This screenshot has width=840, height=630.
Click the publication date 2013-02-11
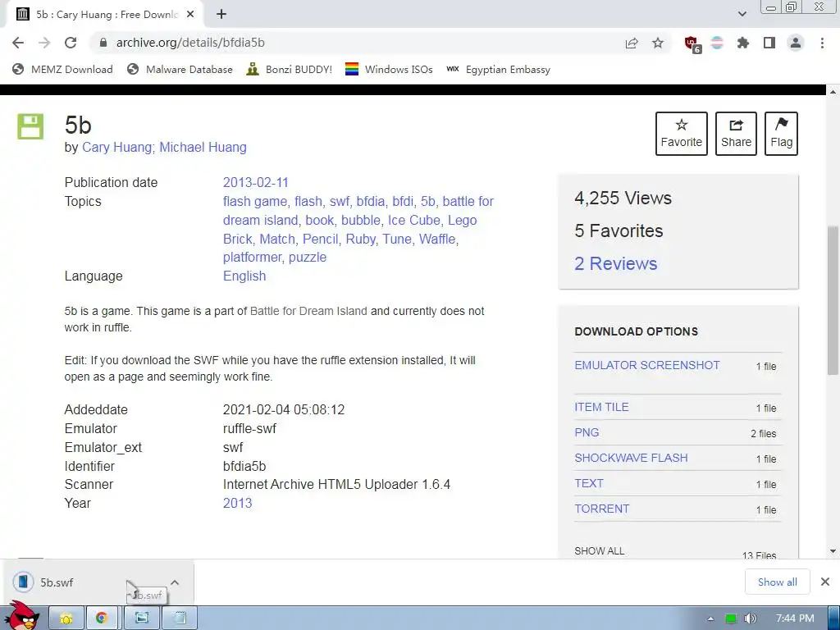coord(256,183)
